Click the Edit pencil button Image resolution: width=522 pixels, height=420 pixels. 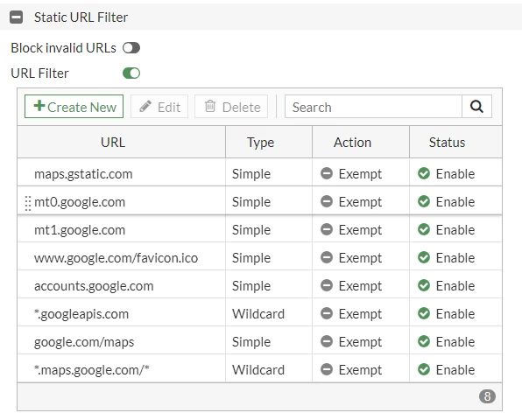(159, 107)
